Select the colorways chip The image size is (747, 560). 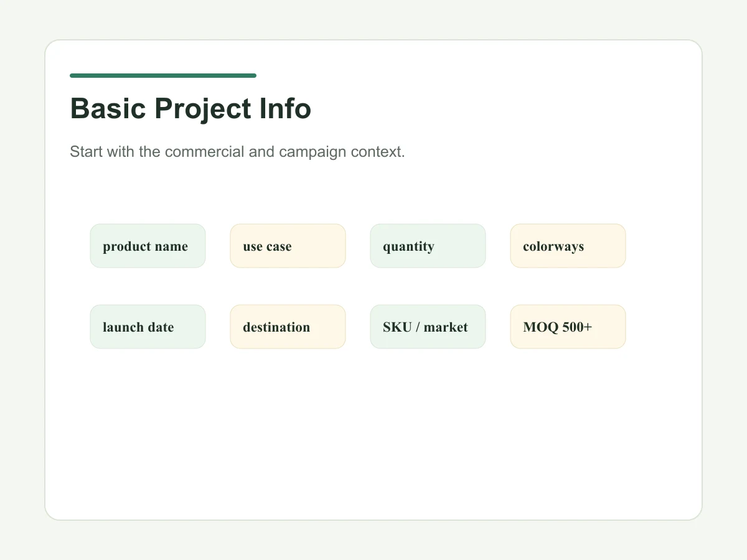tap(568, 246)
